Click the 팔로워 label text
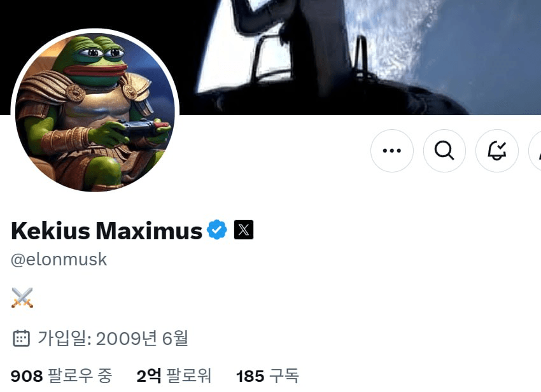The width and height of the screenshot is (541, 392). point(189,376)
